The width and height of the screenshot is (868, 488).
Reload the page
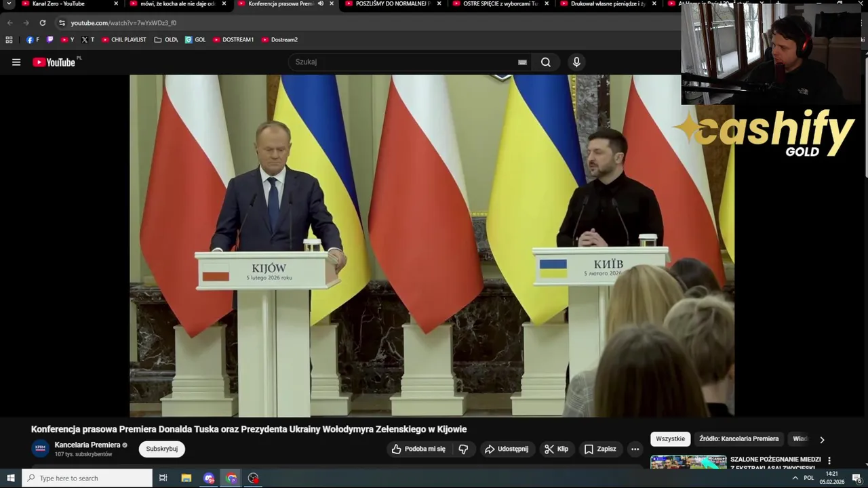(43, 22)
